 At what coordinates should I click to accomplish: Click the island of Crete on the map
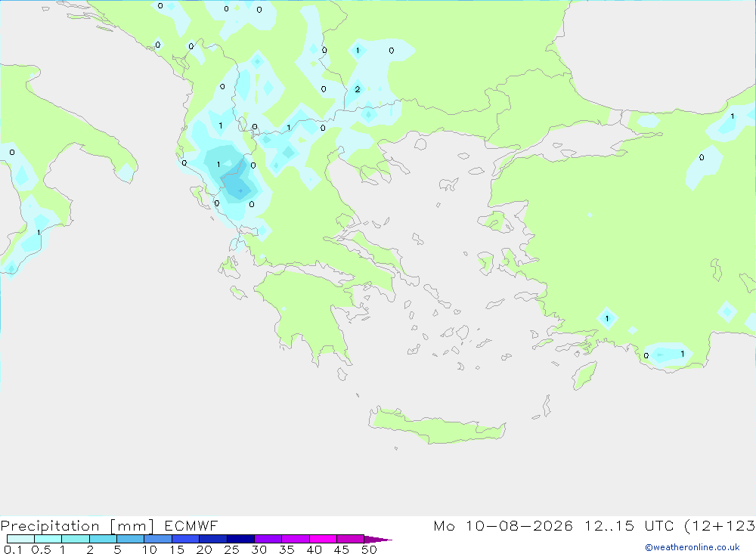436,427
